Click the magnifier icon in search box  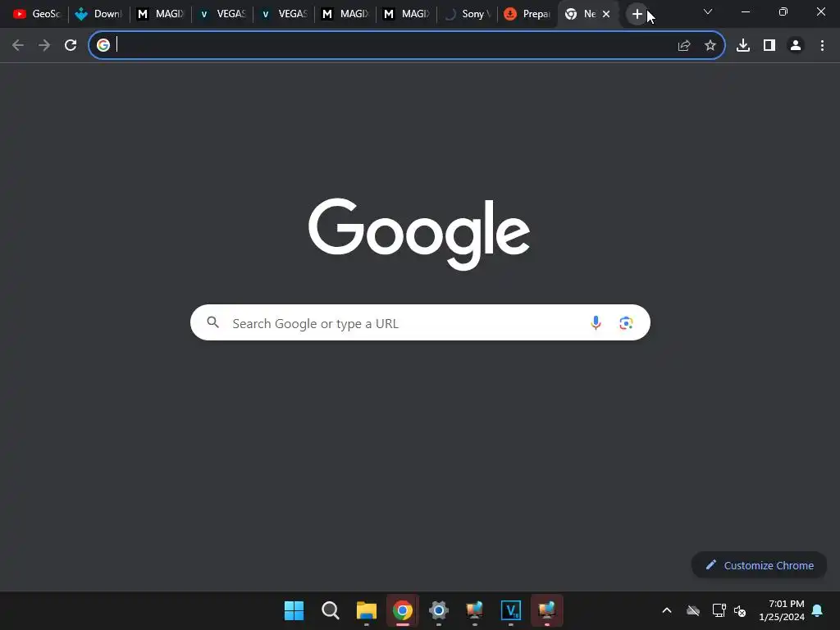tap(212, 322)
